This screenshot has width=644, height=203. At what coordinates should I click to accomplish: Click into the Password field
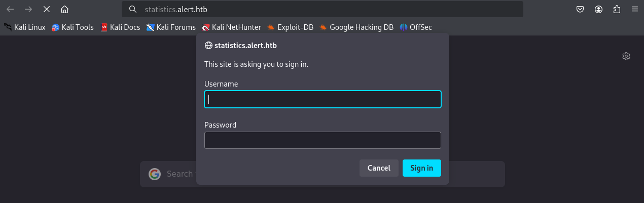323,140
